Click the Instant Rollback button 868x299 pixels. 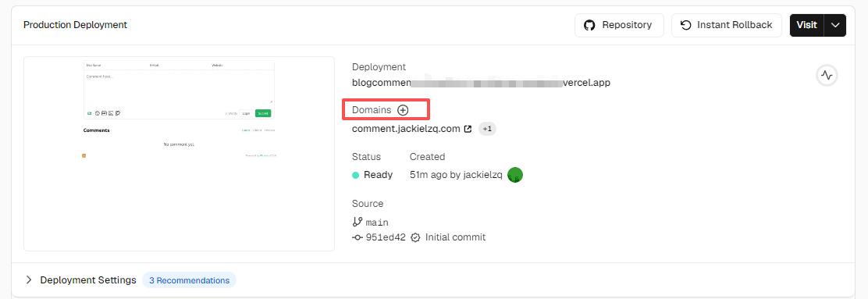[726, 26]
